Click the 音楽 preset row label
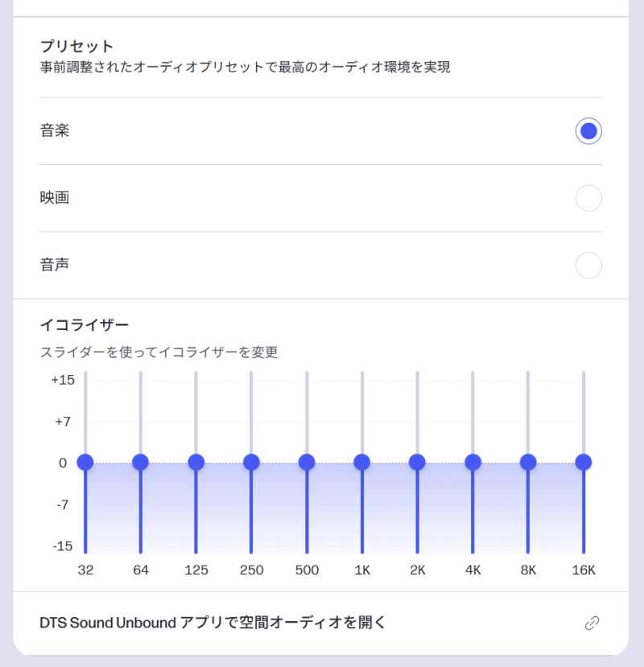Viewport: 644px width, 667px height. click(x=55, y=130)
